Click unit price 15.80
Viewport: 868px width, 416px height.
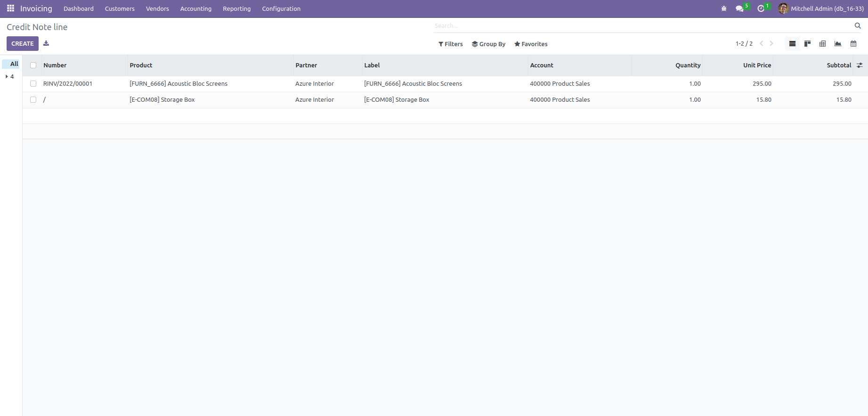pyautogui.click(x=764, y=100)
